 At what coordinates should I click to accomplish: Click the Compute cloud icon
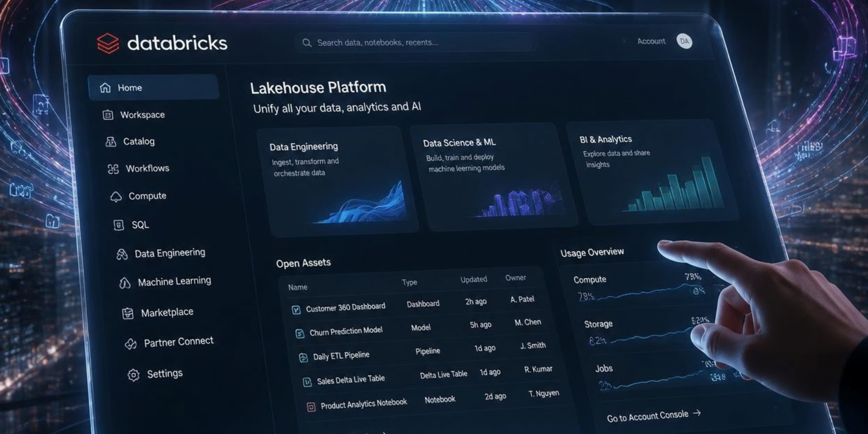point(116,197)
